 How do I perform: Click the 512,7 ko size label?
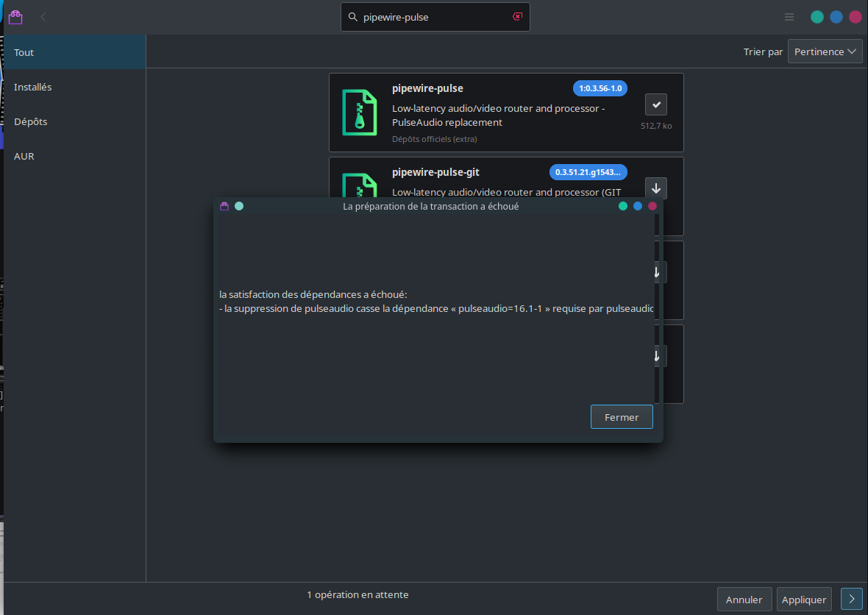(x=656, y=126)
